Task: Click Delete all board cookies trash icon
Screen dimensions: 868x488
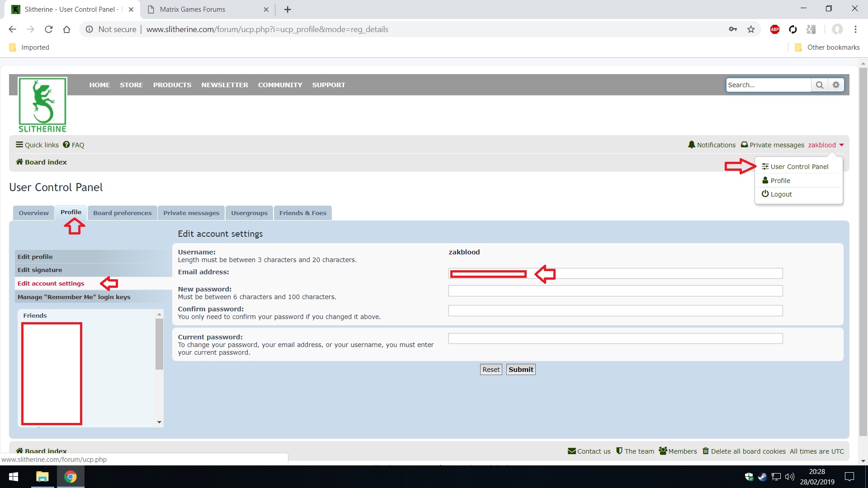Action: tap(705, 450)
